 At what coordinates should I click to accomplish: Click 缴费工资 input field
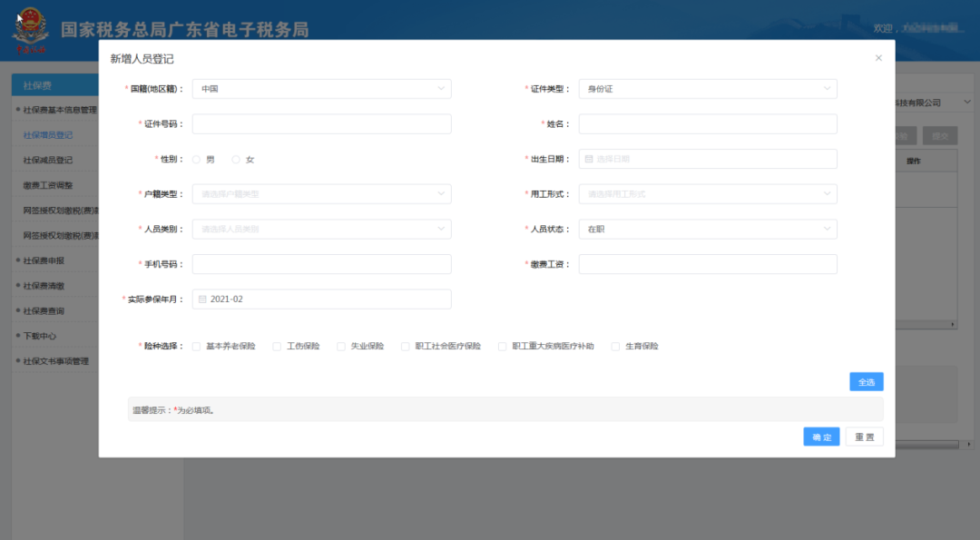click(708, 264)
